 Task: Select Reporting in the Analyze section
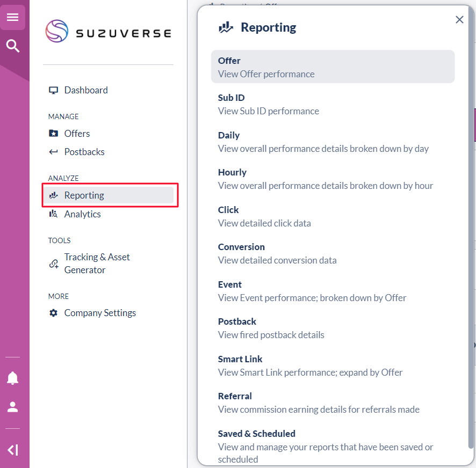tap(84, 195)
